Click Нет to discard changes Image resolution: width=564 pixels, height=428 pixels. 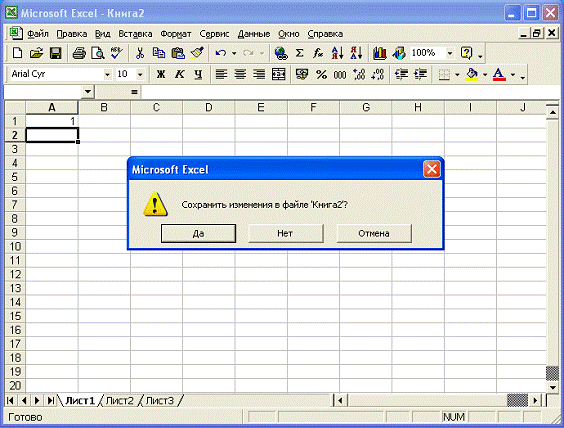click(x=286, y=233)
